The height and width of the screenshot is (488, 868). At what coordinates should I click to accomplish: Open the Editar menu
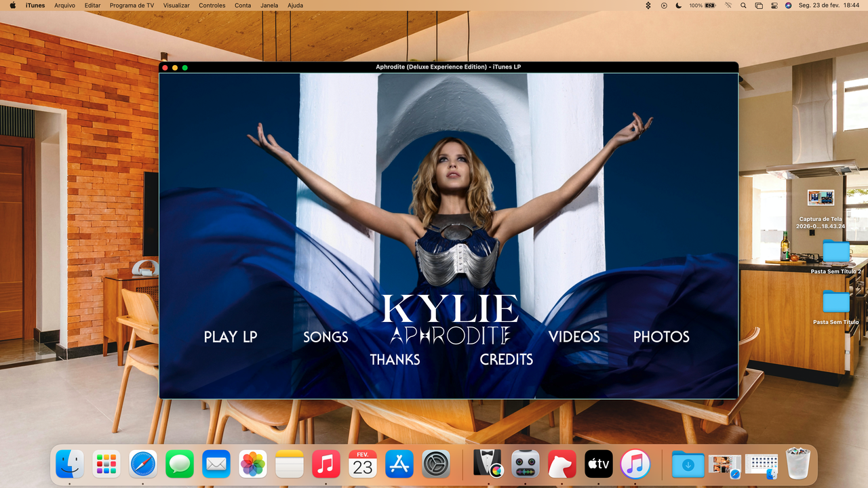pos(92,5)
